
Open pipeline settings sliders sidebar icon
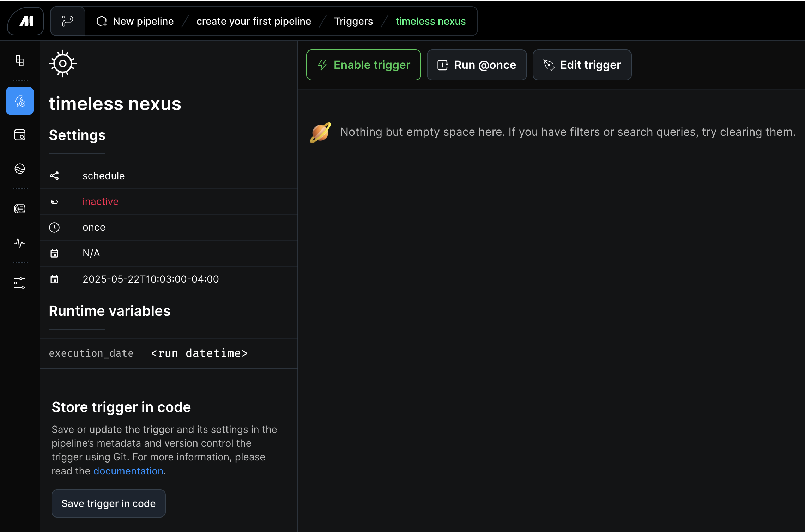20,283
